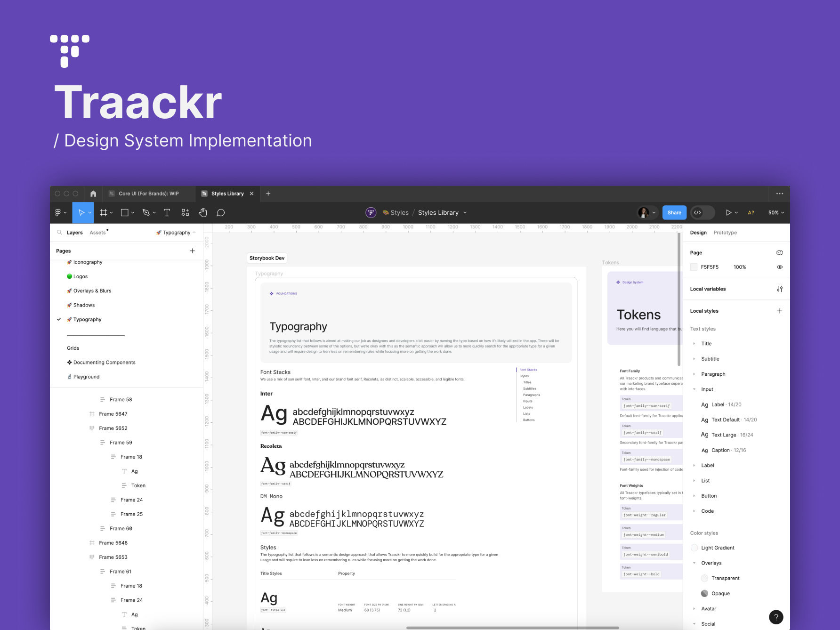840x630 pixels.
Task: Select the Text Large 16/24 text style
Action: pos(727,435)
